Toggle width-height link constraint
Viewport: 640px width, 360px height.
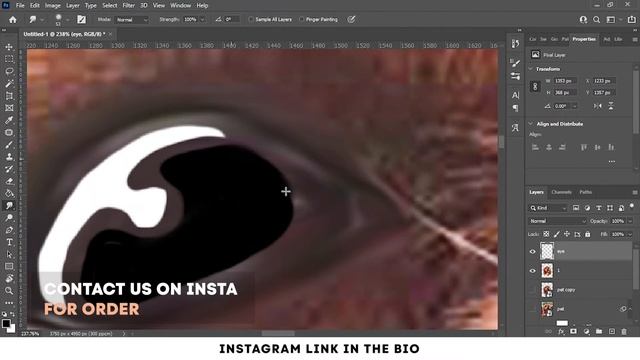tap(535, 87)
